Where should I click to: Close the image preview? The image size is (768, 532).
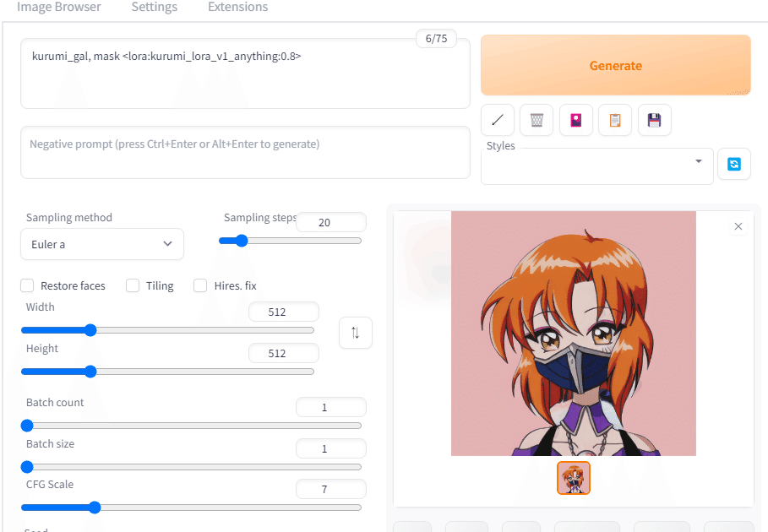pos(738,226)
